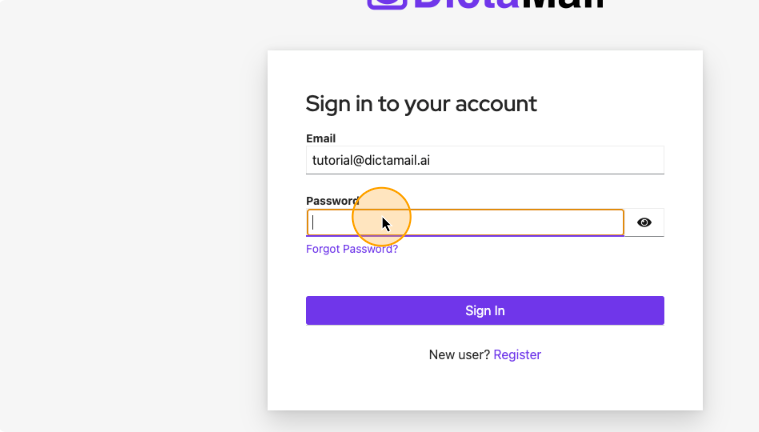
Task: Click the empty right side of the Email field
Action: coord(547,160)
